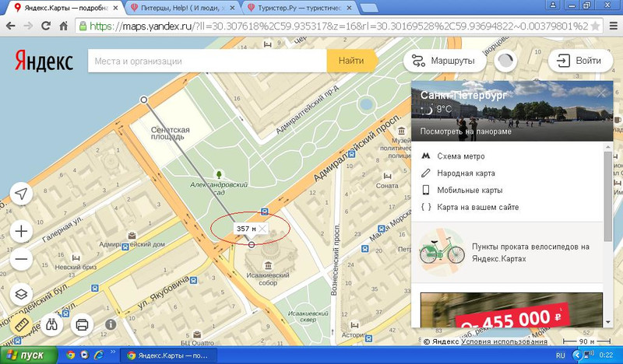Switch to Туристер.Ру browser tab
623x364 pixels.
pyautogui.click(x=300, y=8)
